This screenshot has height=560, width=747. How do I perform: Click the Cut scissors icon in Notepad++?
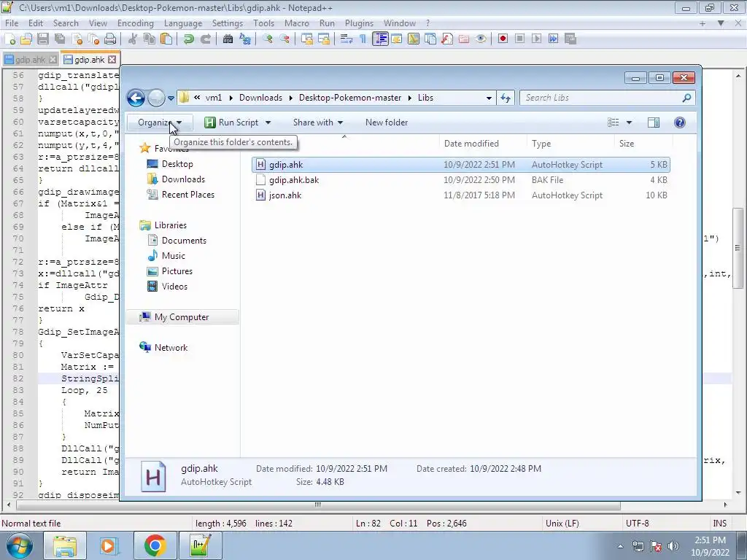133,39
